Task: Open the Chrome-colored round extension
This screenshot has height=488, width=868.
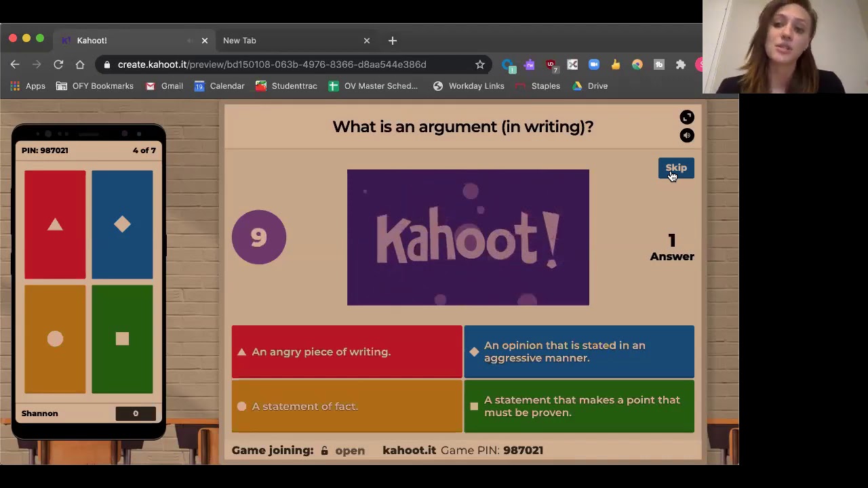Action: [x=637, y=64]
